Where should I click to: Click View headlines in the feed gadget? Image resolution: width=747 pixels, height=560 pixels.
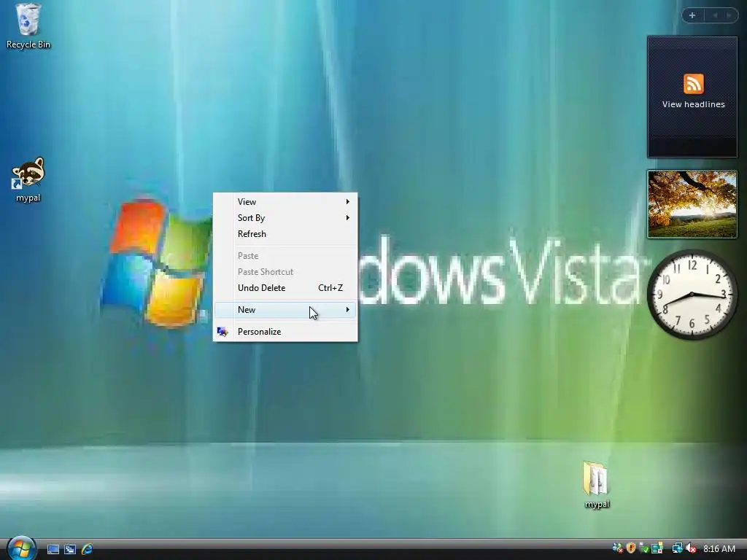(x=693, y=104)
